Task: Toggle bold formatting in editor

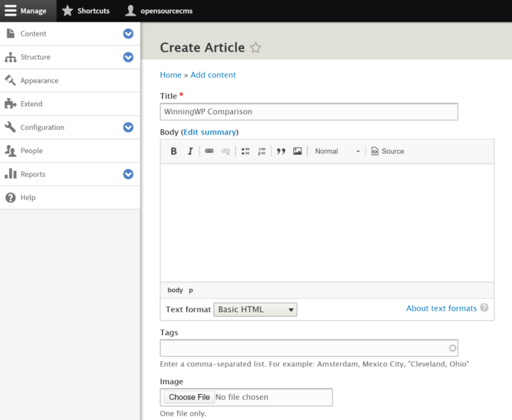Action: click(x=173, y=151)
